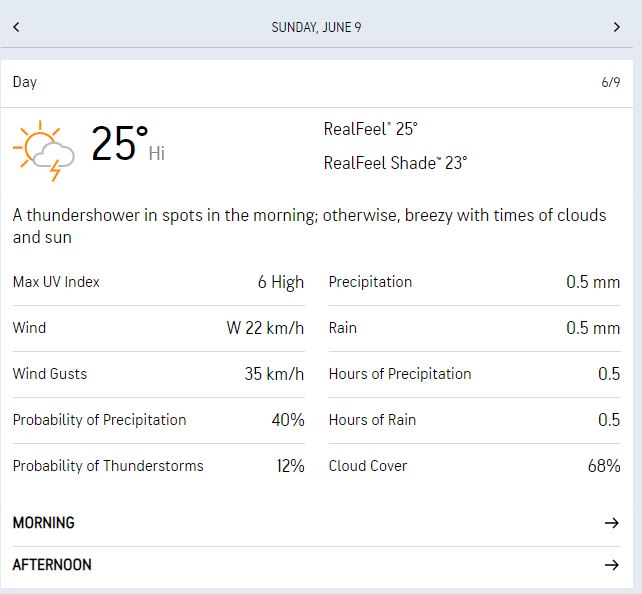
Task: Click the Wind Gusts 35 km/h row
Action: pos(158,374)
